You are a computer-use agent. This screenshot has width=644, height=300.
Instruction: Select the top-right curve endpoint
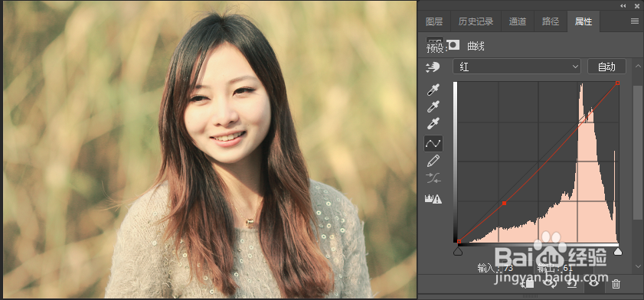pyautogui.click(x=617, y=83)
